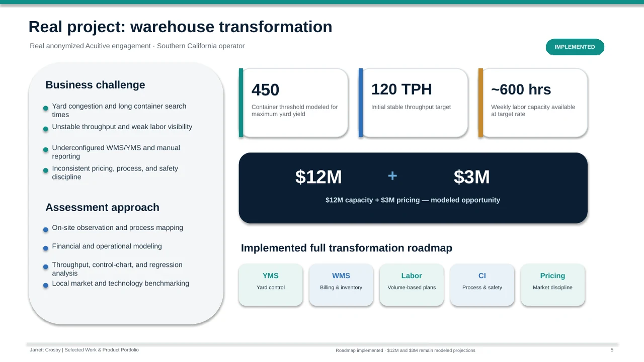Click 'Weekly labor capacity available at target rate'
Screen dimensions: 644x362
pos(533,111)
